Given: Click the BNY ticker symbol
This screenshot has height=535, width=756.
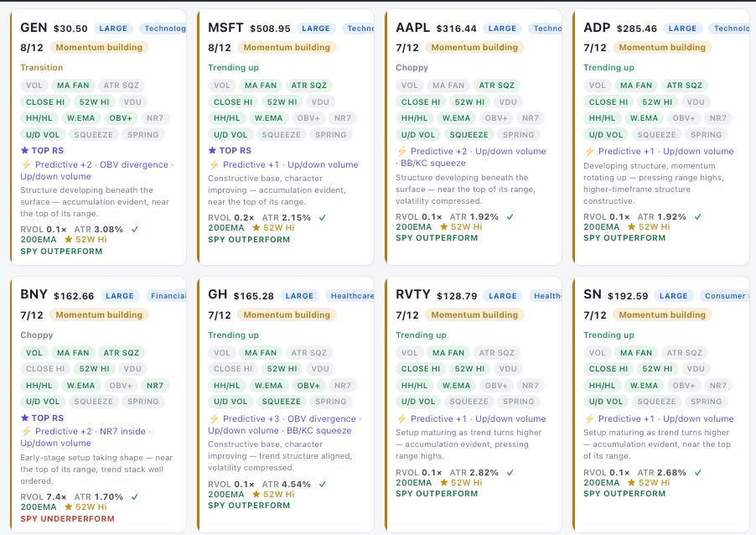Looking at the screenshot, I should (x=34, y=294).
